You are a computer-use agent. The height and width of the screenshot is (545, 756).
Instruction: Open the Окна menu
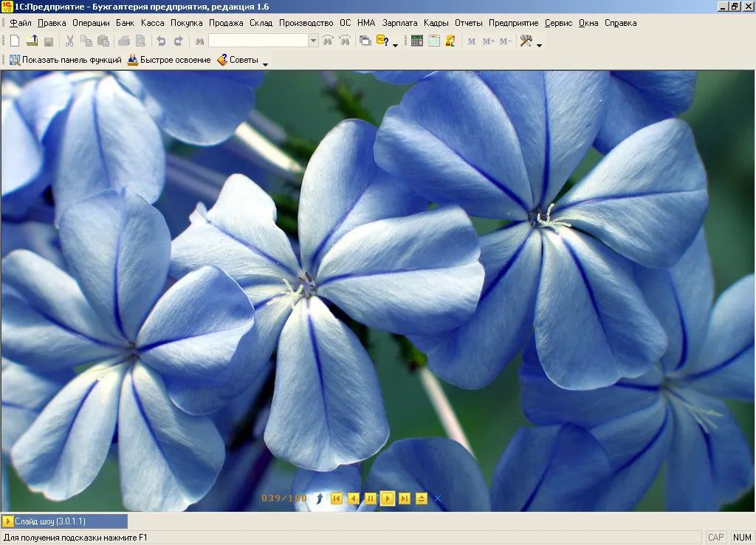(x=588, y=23)
